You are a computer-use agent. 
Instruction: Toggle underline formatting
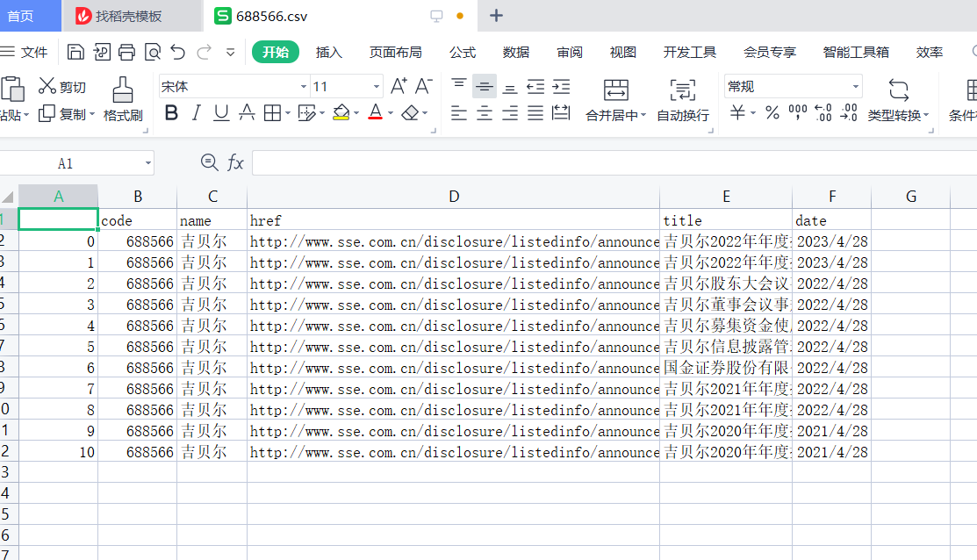coord(221,112)
